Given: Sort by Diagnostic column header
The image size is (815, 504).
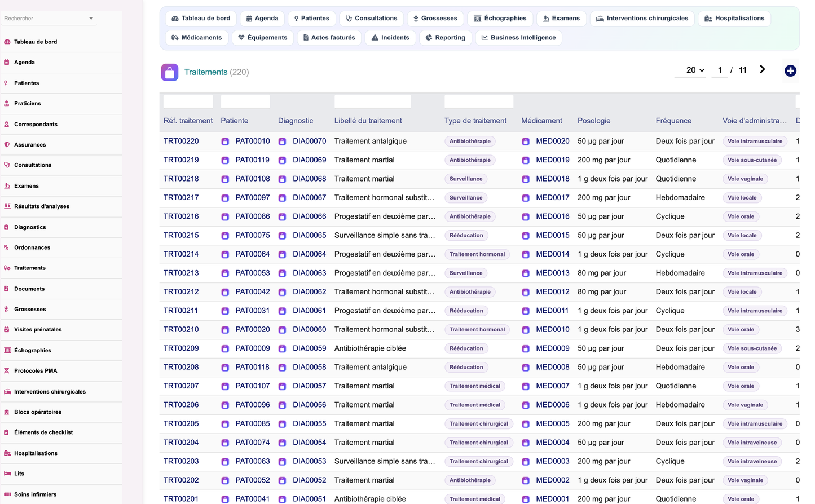Looking at the screenshot, I should pyautogui.click(x=296, y=121).
